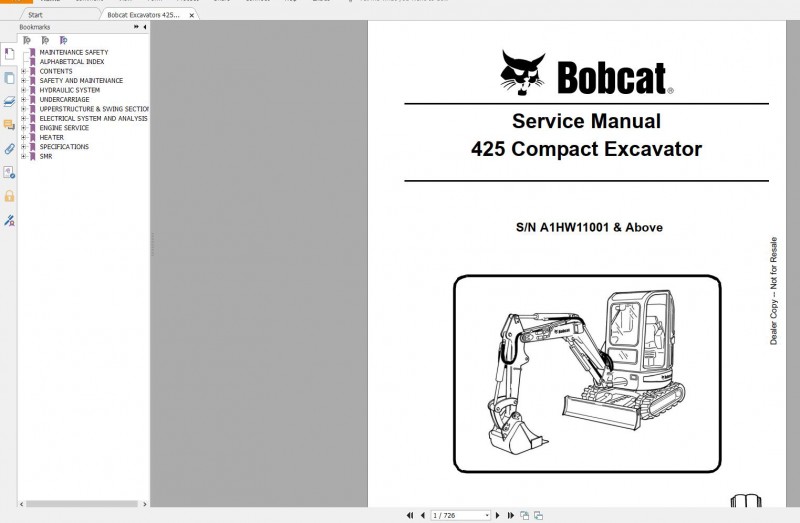
Task: Click the second bookmark toolbar icon
Action: [x=45, y=40]
